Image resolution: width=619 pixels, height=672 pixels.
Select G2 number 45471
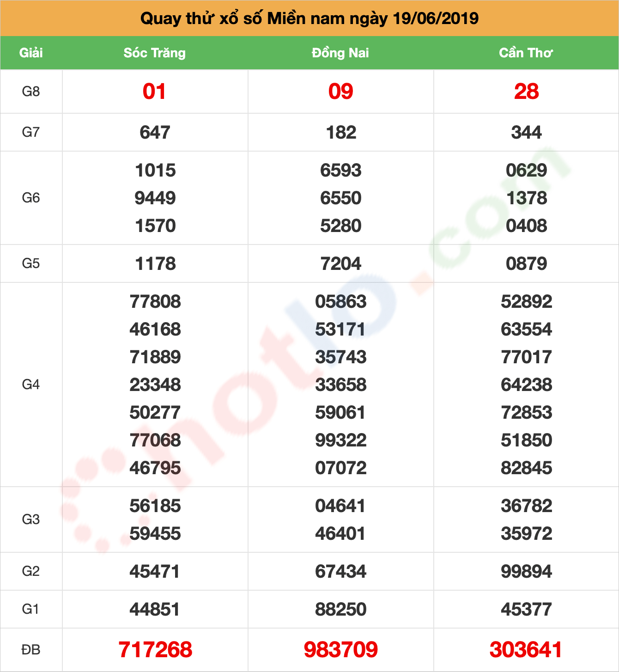(x=155, y=572)
